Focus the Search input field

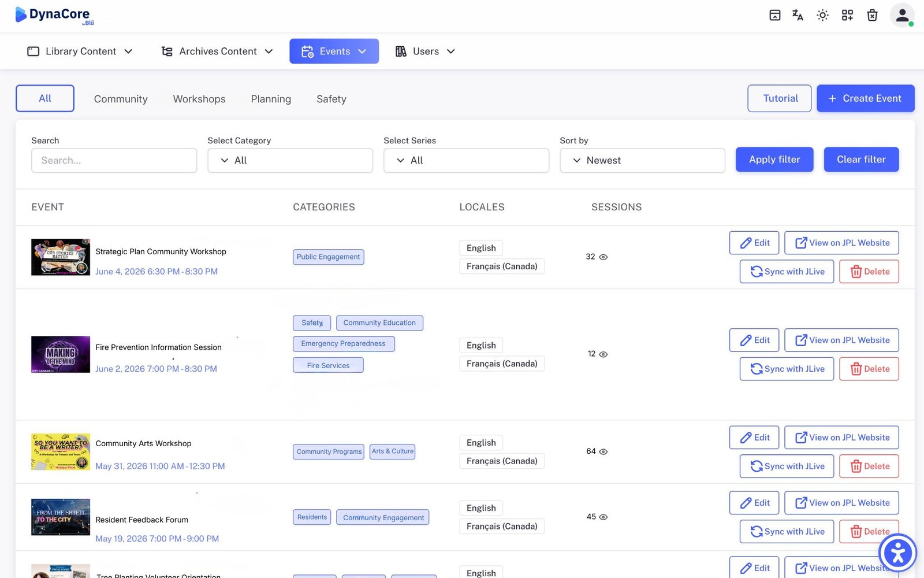click(114, 161)
